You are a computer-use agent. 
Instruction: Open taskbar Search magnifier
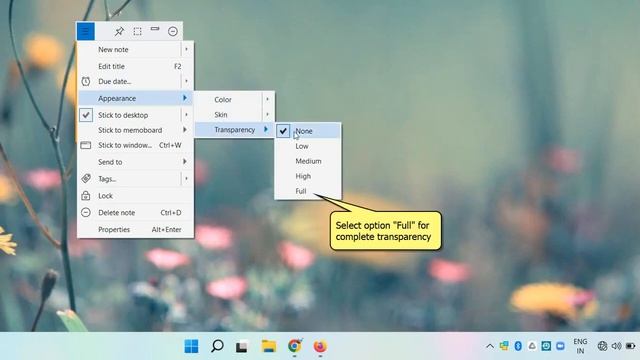(217, 346)
